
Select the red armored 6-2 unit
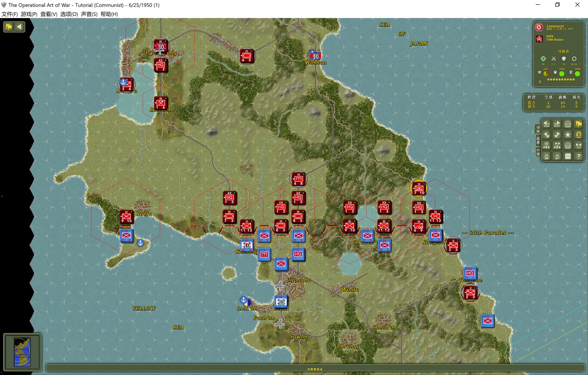point(247,56)
